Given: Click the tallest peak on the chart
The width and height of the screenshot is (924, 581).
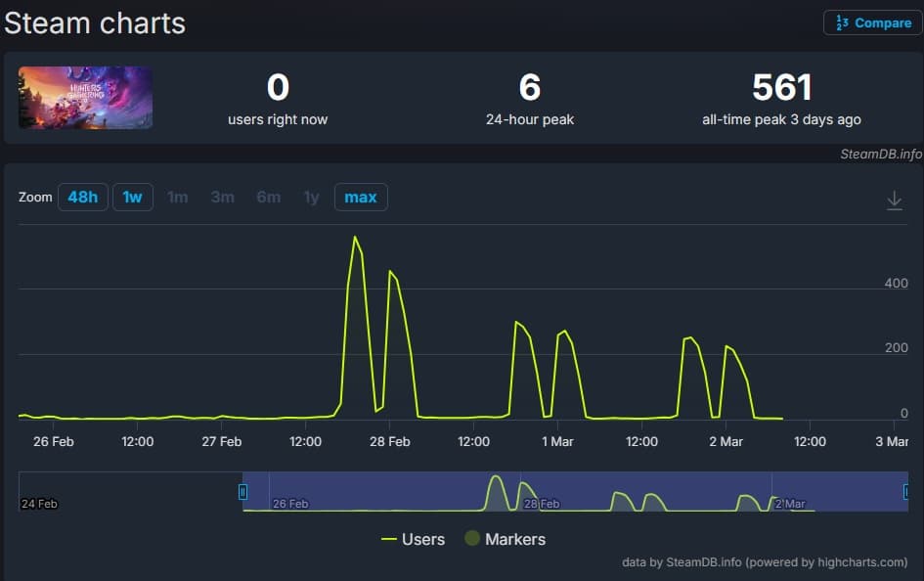Looking at the screenshot, I should [x=355, y=238].
